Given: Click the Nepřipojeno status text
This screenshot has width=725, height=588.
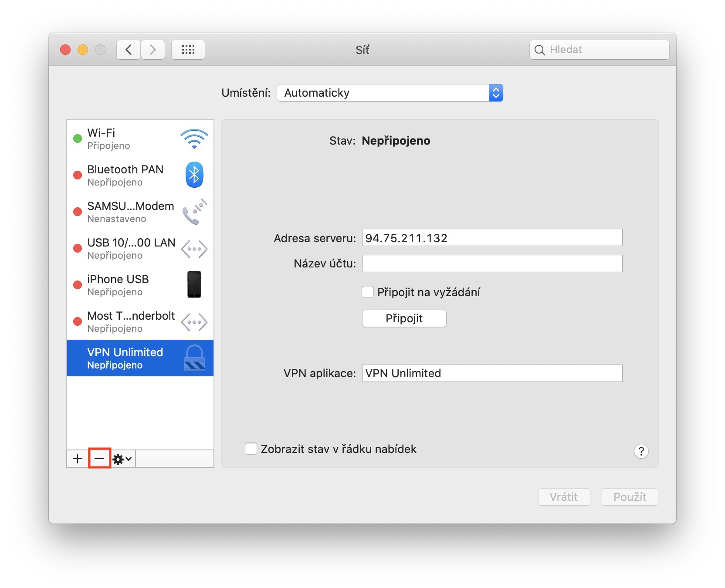Looking at the screenshot, I should click(x=396, y=141).
